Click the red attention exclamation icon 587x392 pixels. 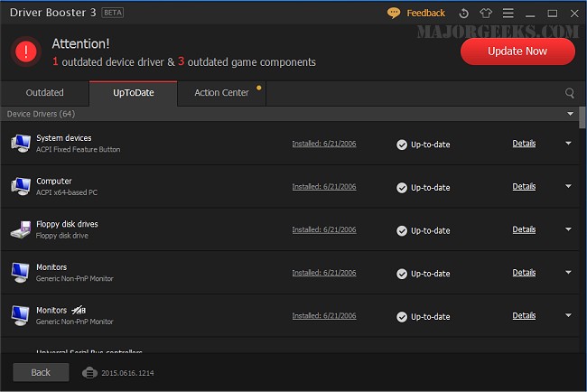25,51
